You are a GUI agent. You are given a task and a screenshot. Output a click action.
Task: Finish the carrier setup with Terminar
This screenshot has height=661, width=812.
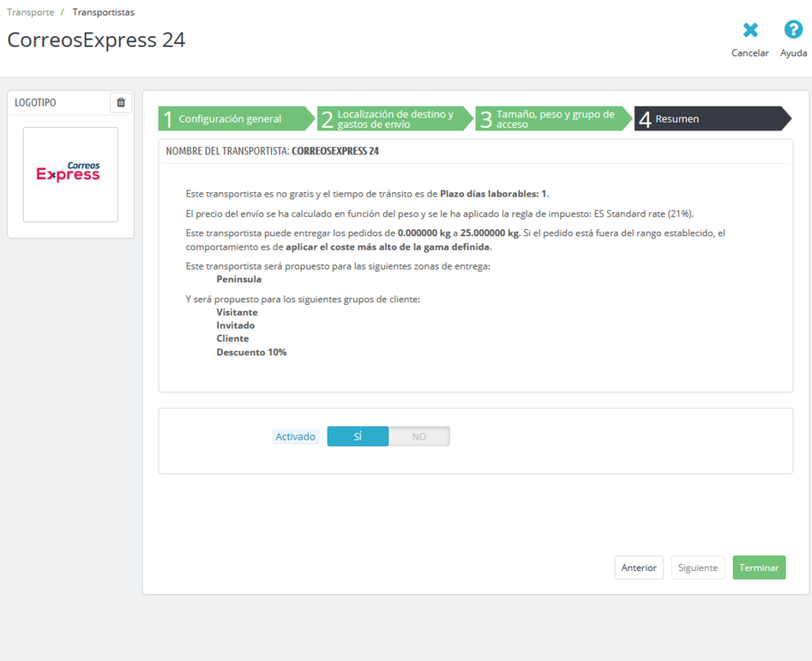(x=758, y=567)
